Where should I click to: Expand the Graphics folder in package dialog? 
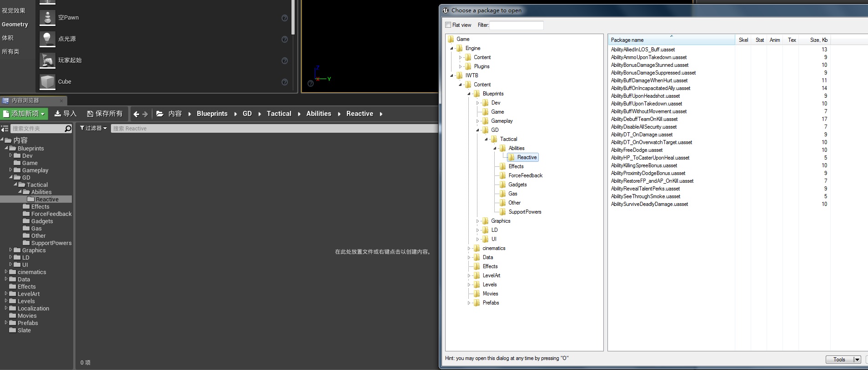tap(477, 221)
